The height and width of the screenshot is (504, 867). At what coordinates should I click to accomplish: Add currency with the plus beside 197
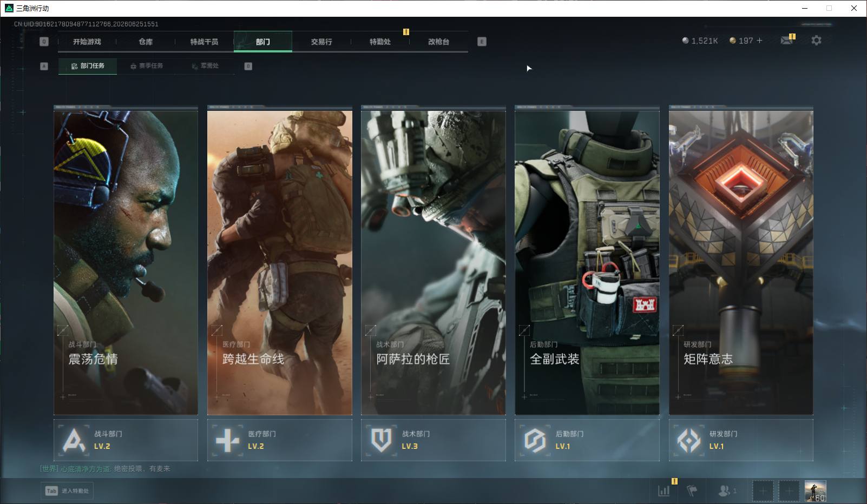[759, 41]
